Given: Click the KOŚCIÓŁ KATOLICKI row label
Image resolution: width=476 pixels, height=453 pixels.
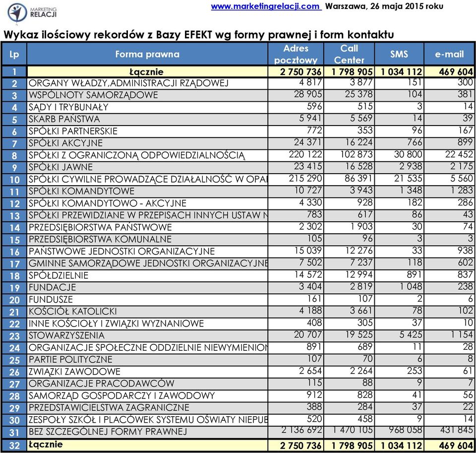Looking at the screenshot, I should pos(72,312).
